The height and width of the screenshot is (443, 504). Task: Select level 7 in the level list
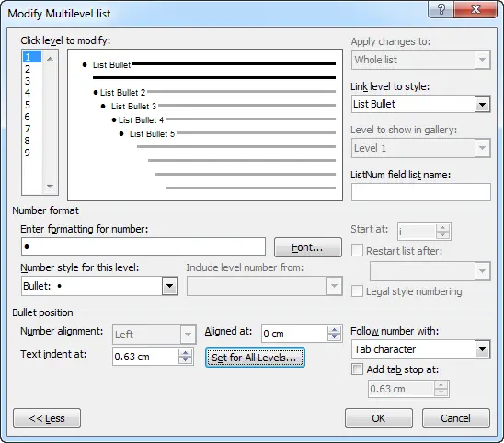(32, 129)
